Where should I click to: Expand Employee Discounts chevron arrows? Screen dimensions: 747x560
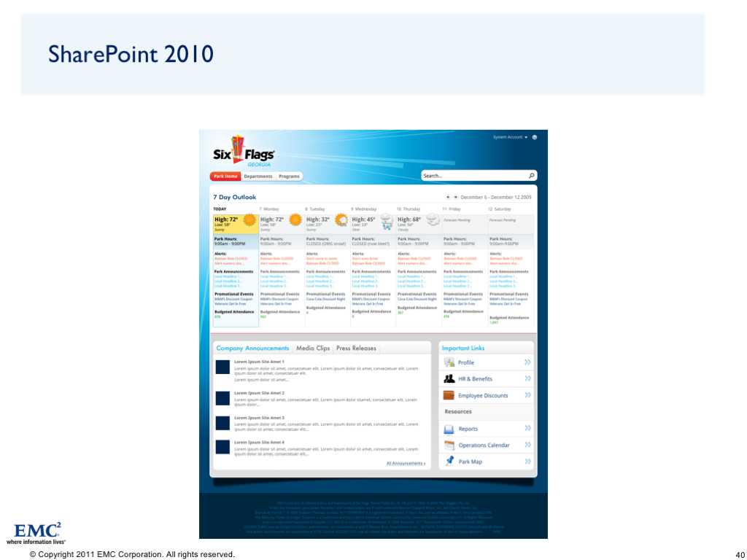[527, 395]
